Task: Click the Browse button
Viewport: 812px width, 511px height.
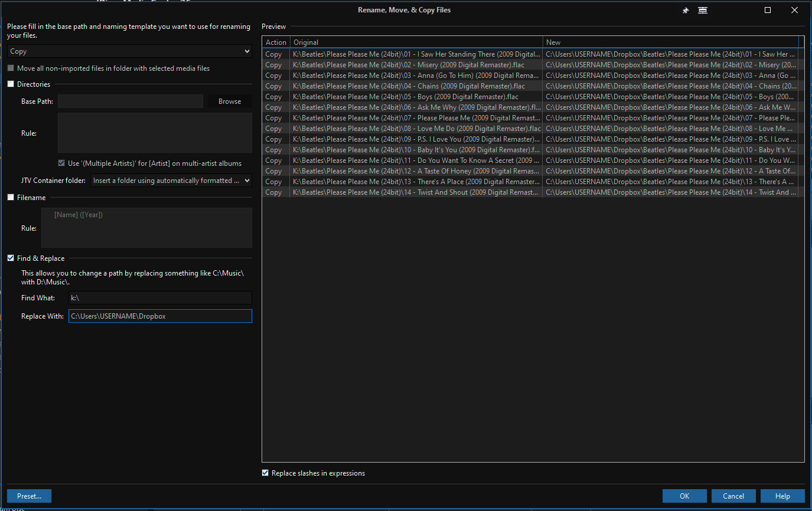Action: pos(230,101)
